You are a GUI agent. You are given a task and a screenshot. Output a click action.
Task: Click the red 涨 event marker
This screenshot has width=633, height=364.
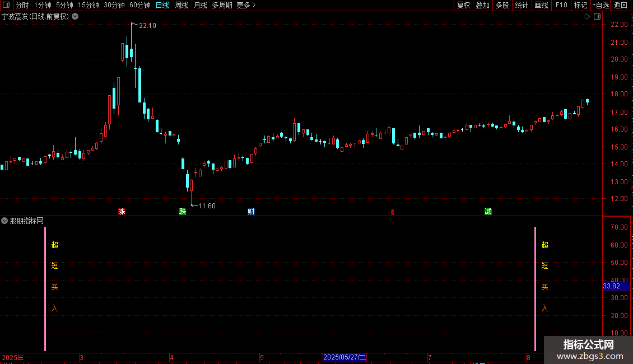122,212
